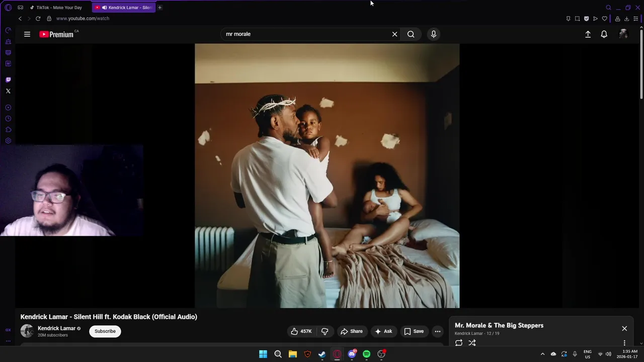Run search with magnifier button
The image size is (644, 362).
coord(411,34)
